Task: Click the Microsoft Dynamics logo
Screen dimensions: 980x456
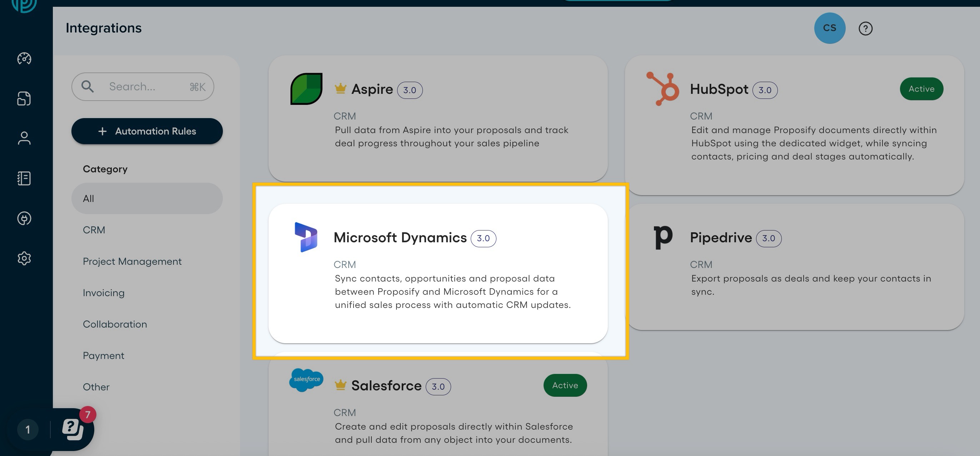Action: click(306, 238)
